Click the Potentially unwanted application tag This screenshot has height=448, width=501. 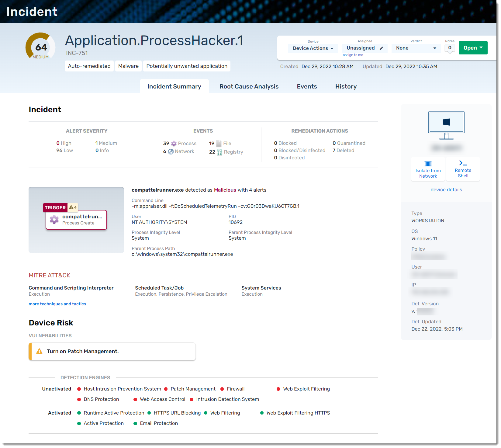pos(187,66)
